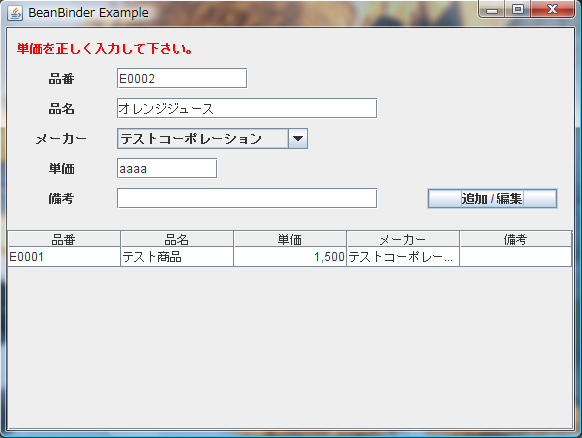Focus the empty 備考 input field

pyautogui.click(x=247, y=198)
